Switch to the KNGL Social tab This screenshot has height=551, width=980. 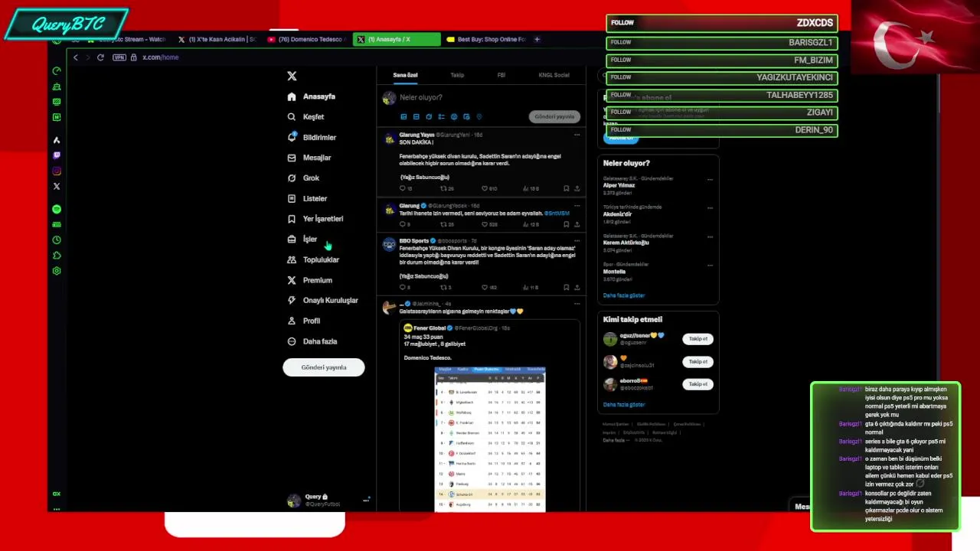coord(554,75)
